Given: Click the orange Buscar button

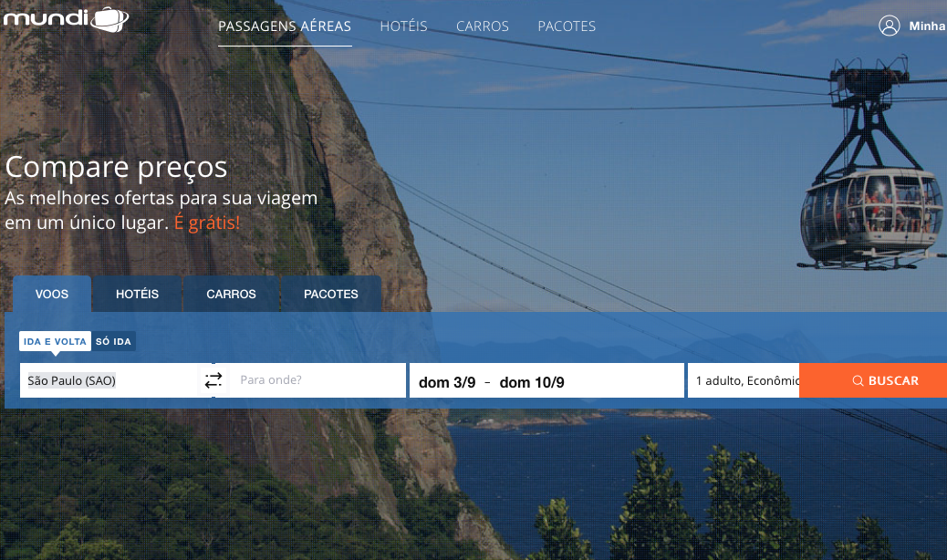Looking at the screenshot, I should pos(873,380).
